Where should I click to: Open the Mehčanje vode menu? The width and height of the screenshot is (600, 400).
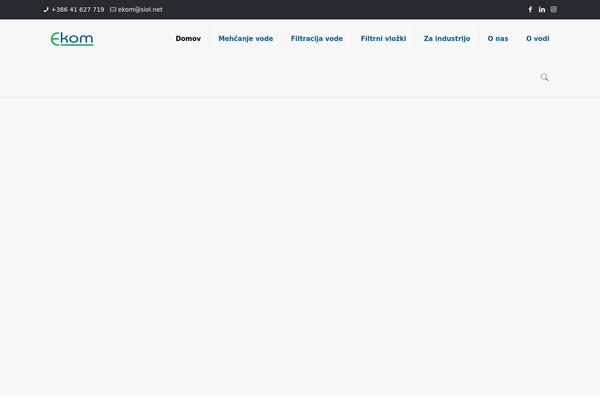pos(246,39)
